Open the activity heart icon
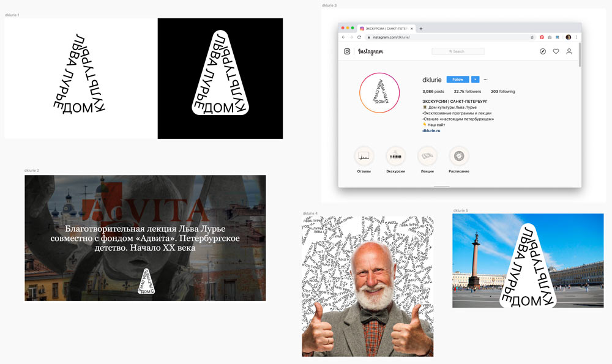612x364 pixels. [556, 51]
